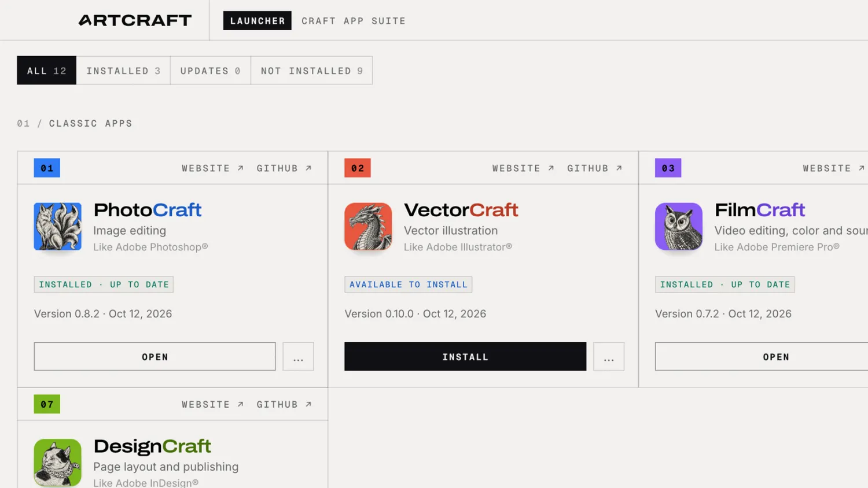Screen dimensions: 868x488
Task: Click the 01 / Classic Apps section heading
Action: tap(75, 123)
